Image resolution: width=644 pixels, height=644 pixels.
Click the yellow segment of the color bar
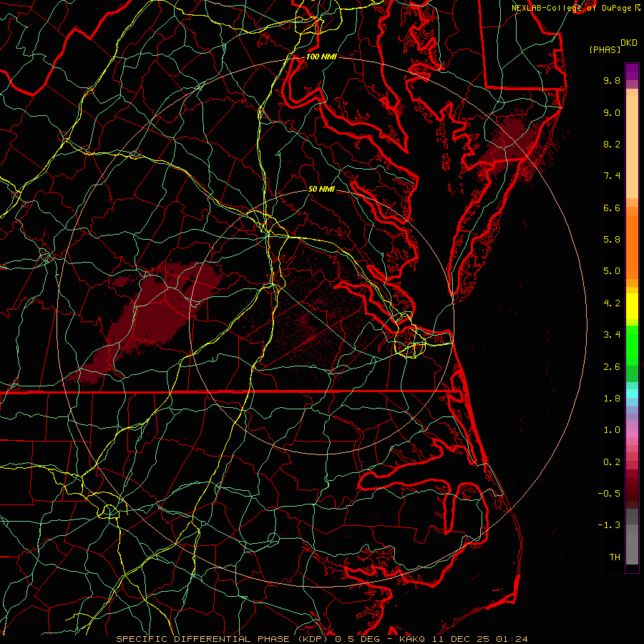point(632,306)
